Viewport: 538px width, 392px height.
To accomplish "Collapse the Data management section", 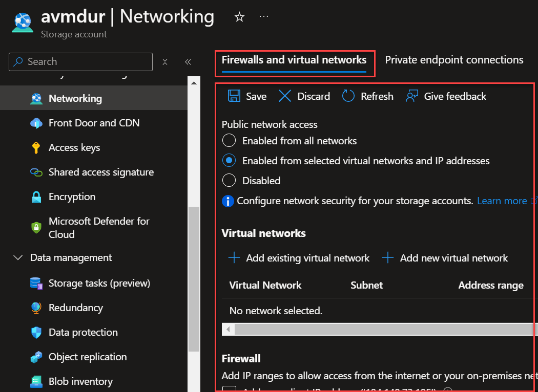I will coord(18,258).
